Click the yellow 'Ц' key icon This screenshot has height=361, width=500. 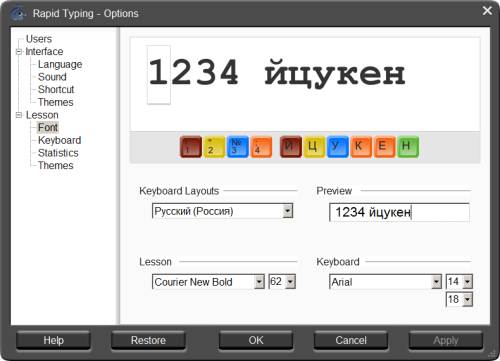(314, 146)
